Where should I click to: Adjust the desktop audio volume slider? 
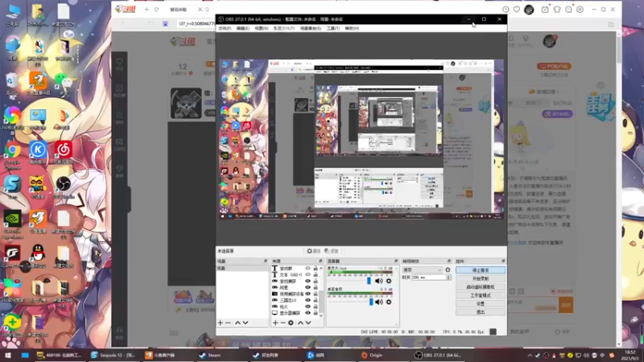(x=371, y=302)
